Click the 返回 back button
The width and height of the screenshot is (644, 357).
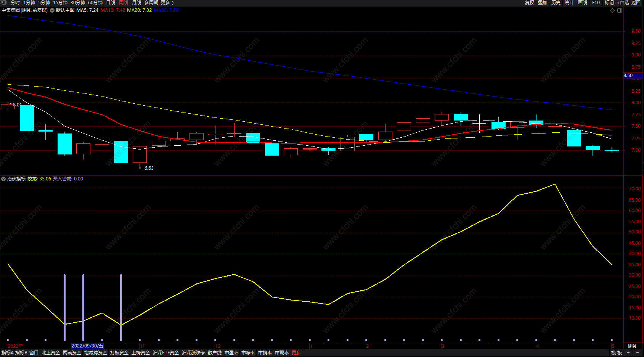(636, 3)
